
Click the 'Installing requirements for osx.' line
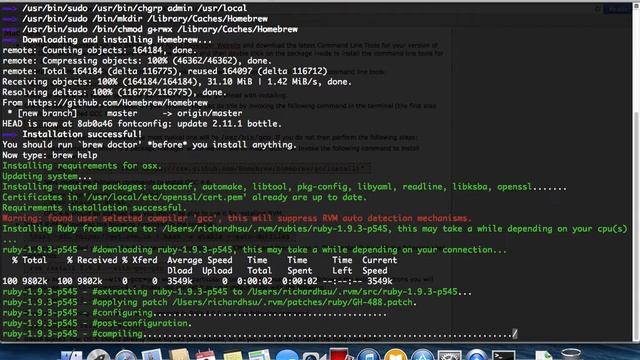pyautogui.click(x=82, y=166)
